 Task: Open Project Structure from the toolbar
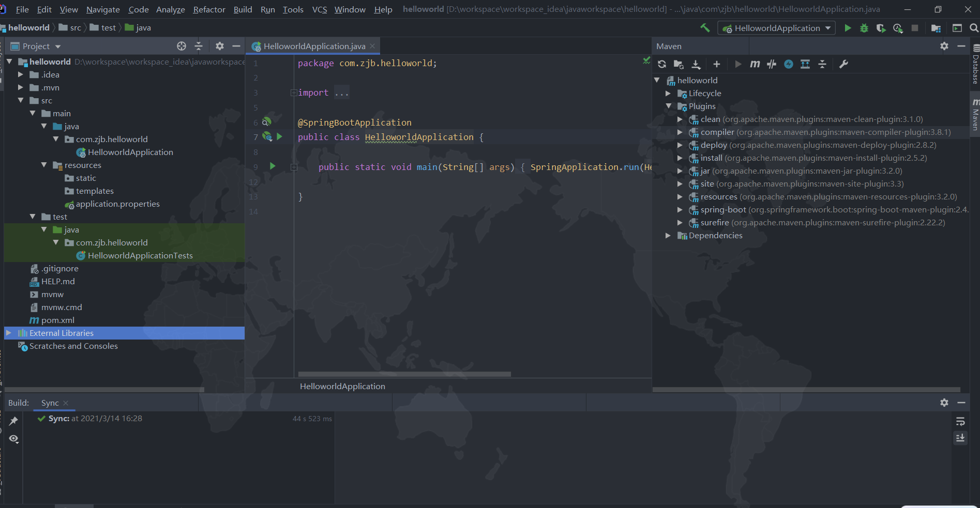pyautogui.click(x=936, y=28)
